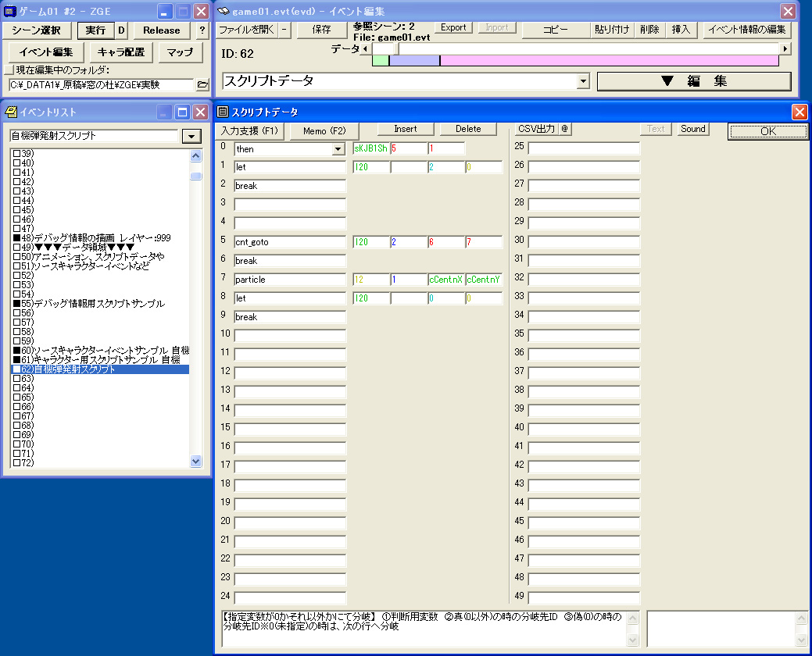
Task: Click OK button in script data window
Action: click(768, 131)
